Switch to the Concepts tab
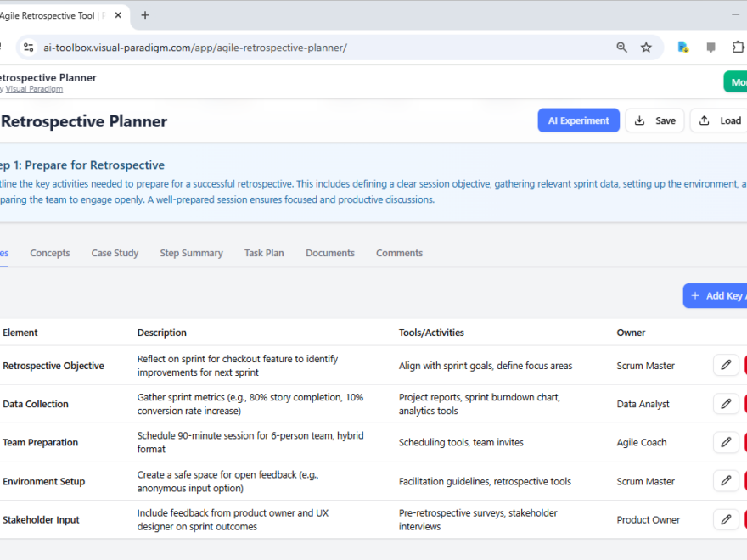747x560 pixels. (x=49, y=252)
